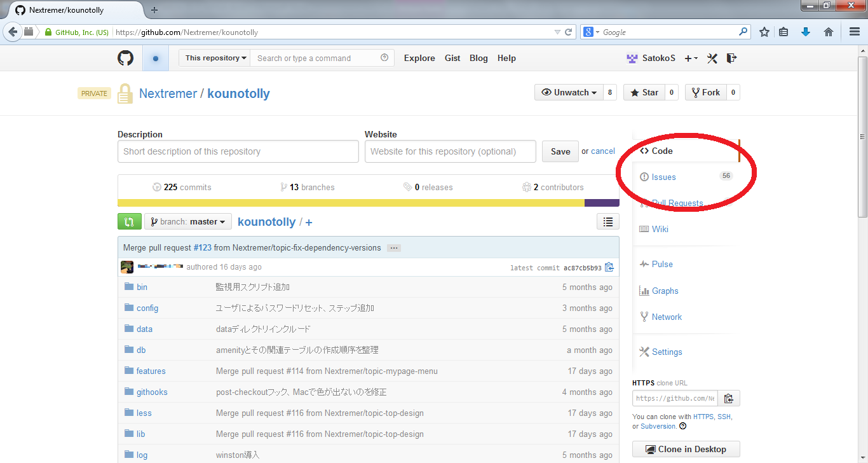The height and width of the screenshot is (463, 868).
Task: Click the config folder icon
Action: (x=129, y=308)
